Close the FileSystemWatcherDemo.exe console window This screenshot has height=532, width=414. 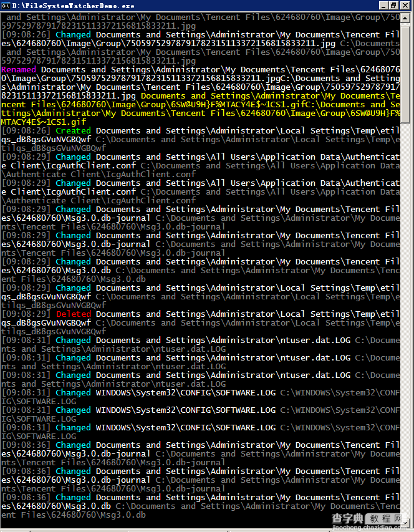[x=405, y=6]
